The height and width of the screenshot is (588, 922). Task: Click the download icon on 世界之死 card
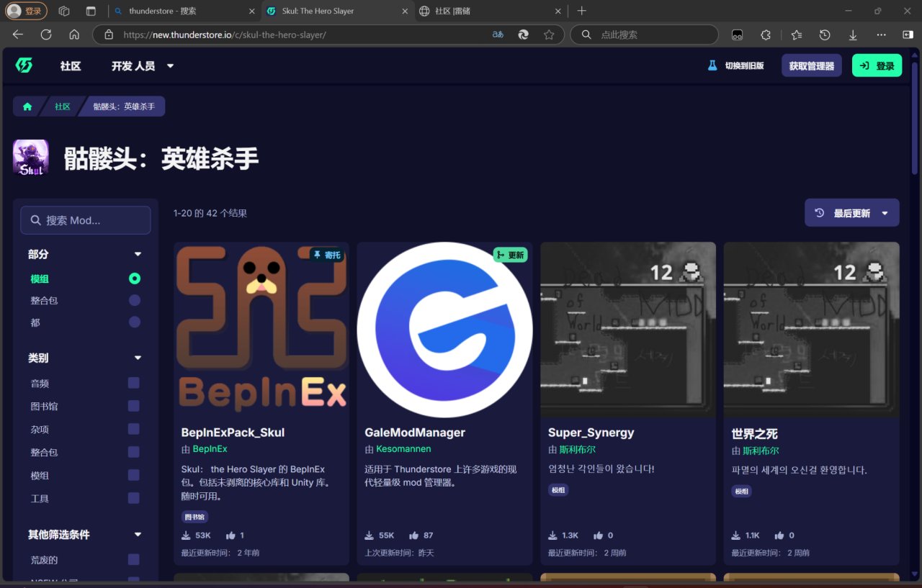736,535
